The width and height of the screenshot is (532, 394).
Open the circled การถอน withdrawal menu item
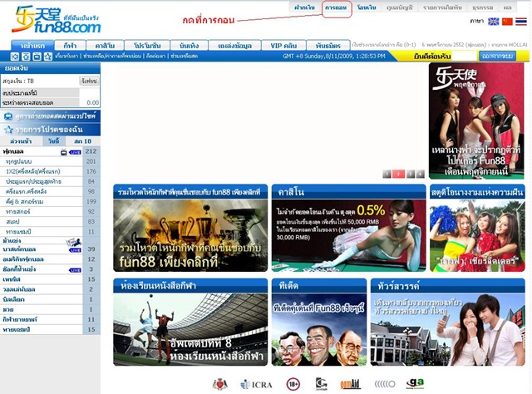click(x=336, y=7)
